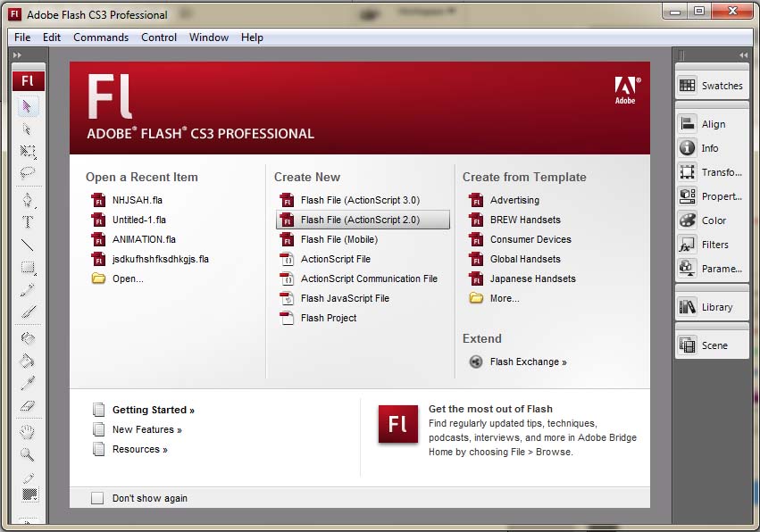760x532 pixels.
Task: Pick the Brush tool
Action: [28, 312]
